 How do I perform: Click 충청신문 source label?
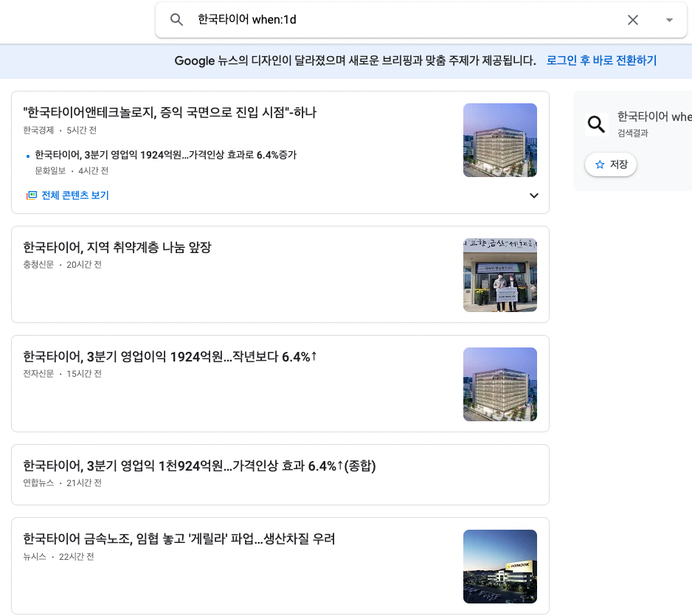(38, 264)
